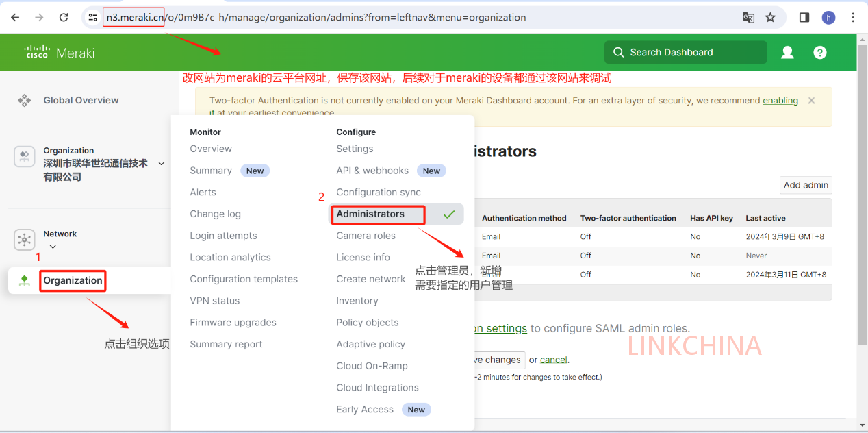This screenshot has width=868, height=433.
Task: Click the Global Overview icon
Action: tap(25, 100)
